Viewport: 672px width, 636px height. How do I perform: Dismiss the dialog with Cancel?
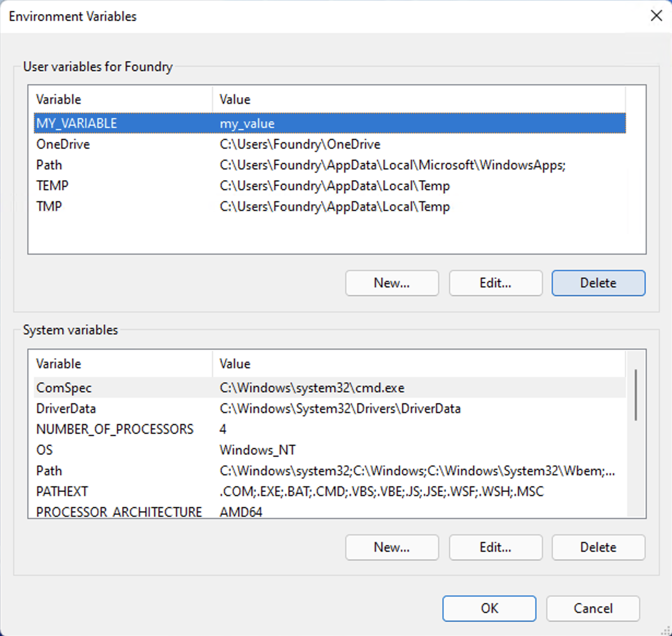[x=592, y=608]
